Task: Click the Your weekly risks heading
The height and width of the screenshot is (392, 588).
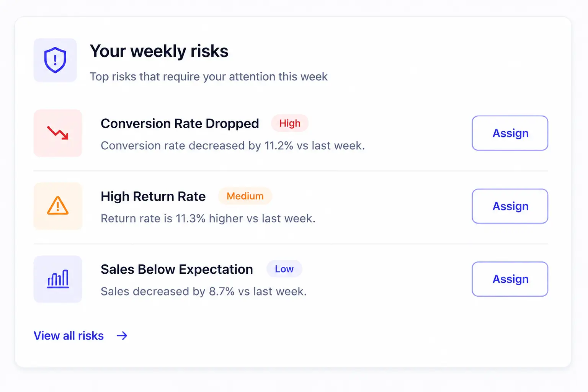Action: 159,51
